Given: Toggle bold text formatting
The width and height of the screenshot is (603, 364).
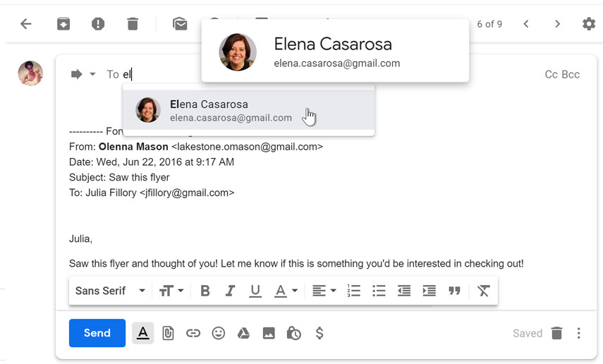Looking at the screenshot, I should coord(205,291).
